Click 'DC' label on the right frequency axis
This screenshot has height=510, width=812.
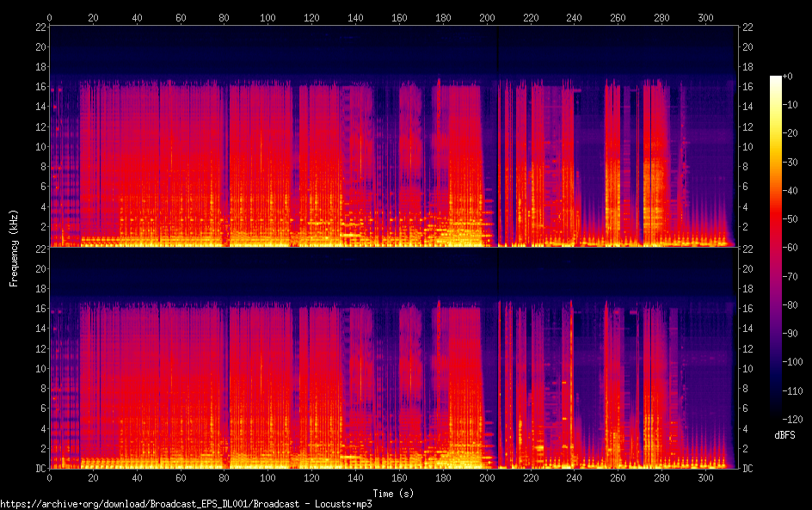[x=747, y=469]
